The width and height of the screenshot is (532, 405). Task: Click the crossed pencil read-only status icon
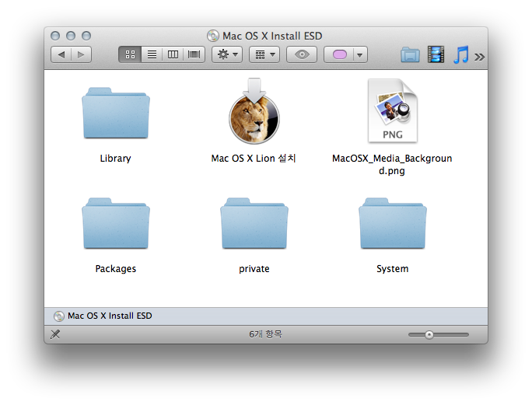click(55, 334)
